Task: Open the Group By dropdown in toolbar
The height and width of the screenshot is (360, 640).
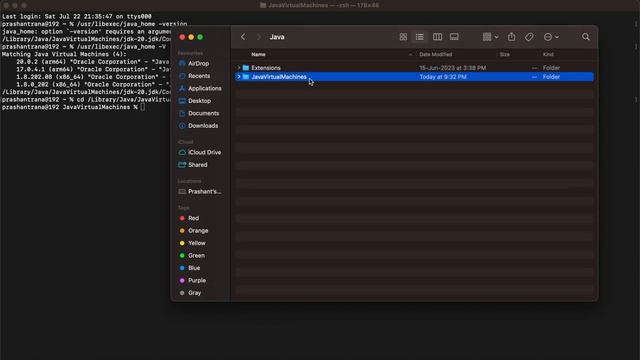Action: click(x=490, y=37)
